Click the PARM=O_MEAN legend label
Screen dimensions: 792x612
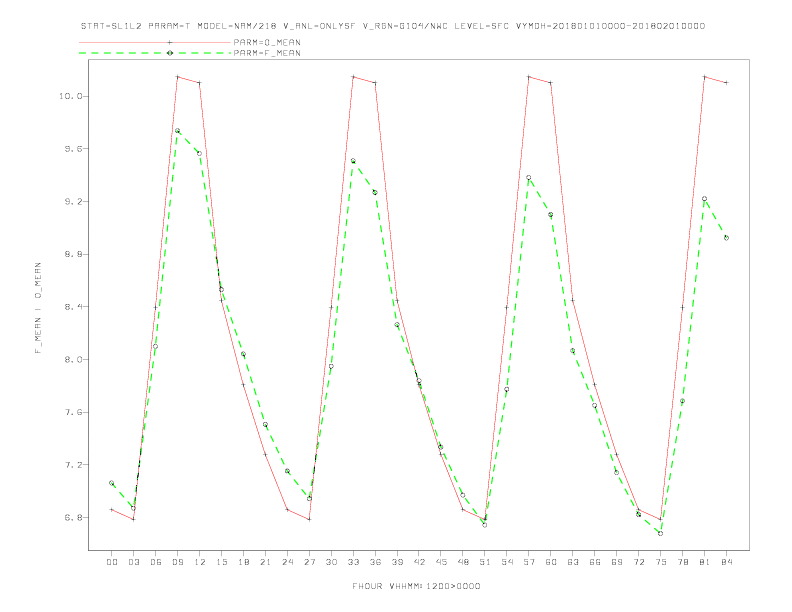[267, 42]
